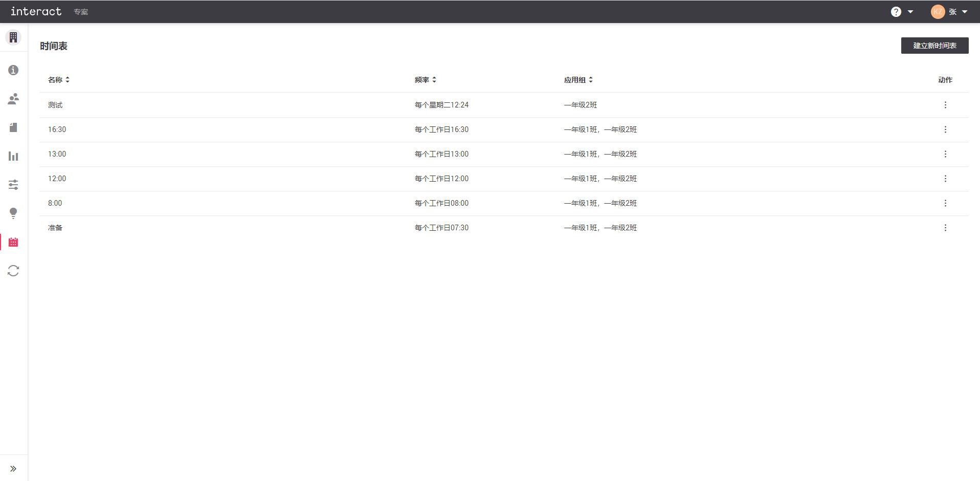Select the 16:30 schedule name
Image resolution: width=980 pixels, height=481 pixels.
tap(57, 129)
